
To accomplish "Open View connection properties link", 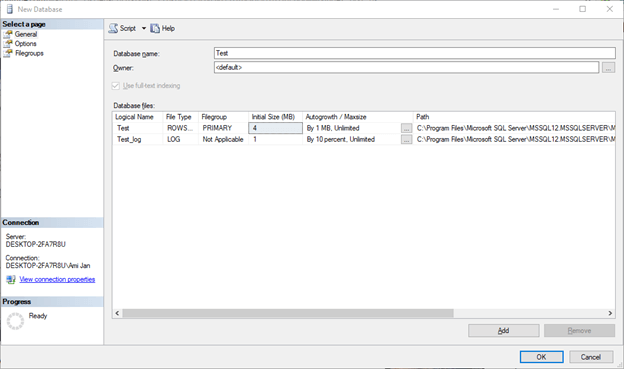I will [57, 279].
